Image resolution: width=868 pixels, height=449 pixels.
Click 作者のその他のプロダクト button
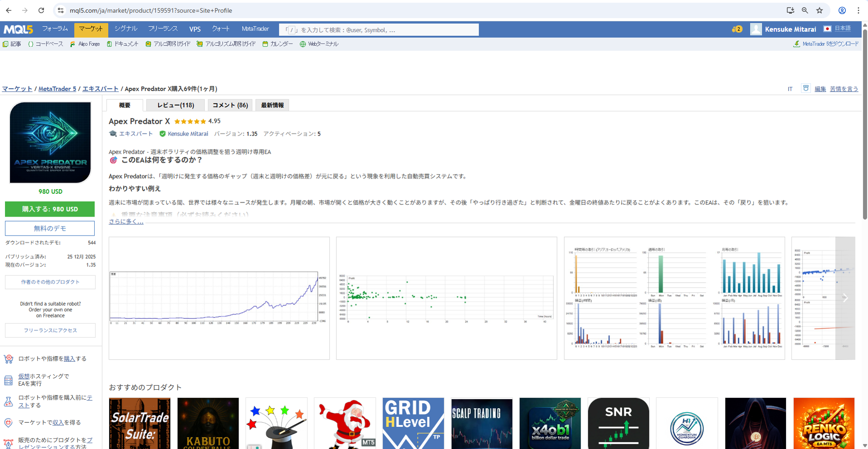coord(50,282)
